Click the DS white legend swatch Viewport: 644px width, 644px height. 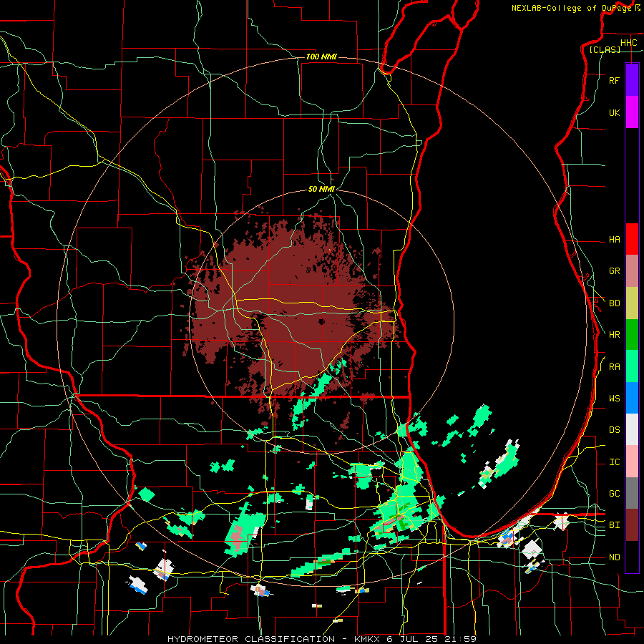(x=632, y=429)
